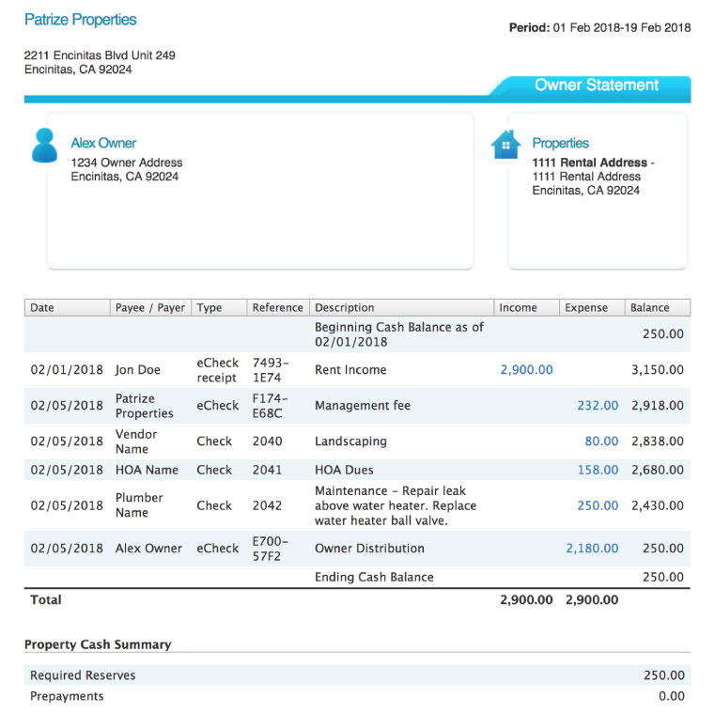This screenshot has width=715, height=728.
Task: Click the Period date range text
Action: [599, 28]
